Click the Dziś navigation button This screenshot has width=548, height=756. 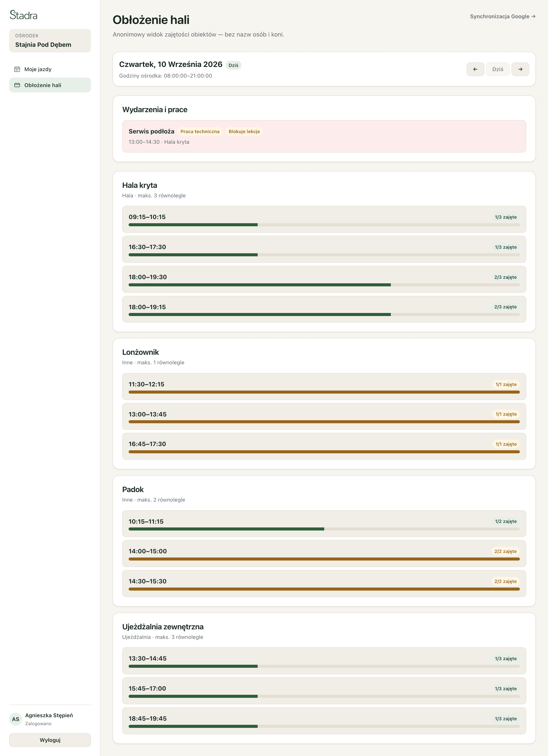(x=498, y=69)
